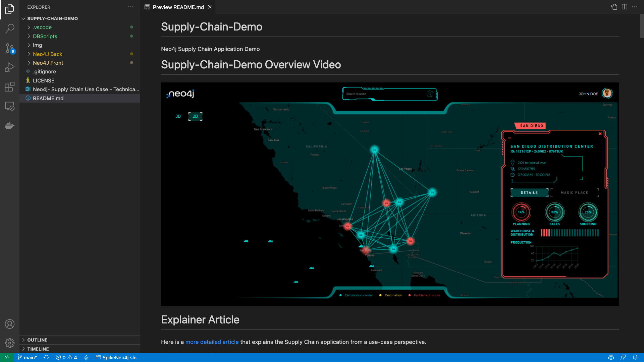Open problems showing 0 errors 4 warnings
This screenshot has width=644, height=362.
(66, 357)
